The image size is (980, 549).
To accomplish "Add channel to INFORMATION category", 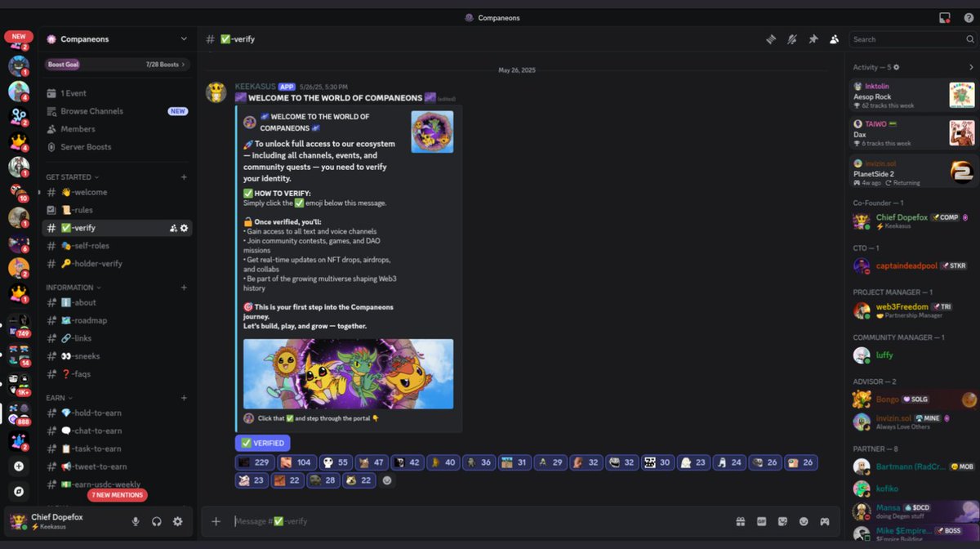I will [x=184, y=288].
